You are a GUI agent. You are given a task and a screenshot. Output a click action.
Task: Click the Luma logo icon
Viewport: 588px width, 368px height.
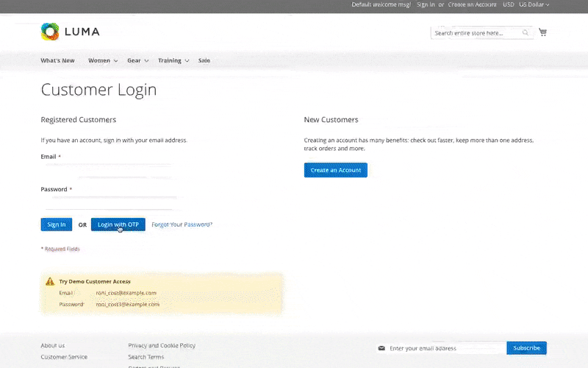pyautogui.click(x=50, y=32)
